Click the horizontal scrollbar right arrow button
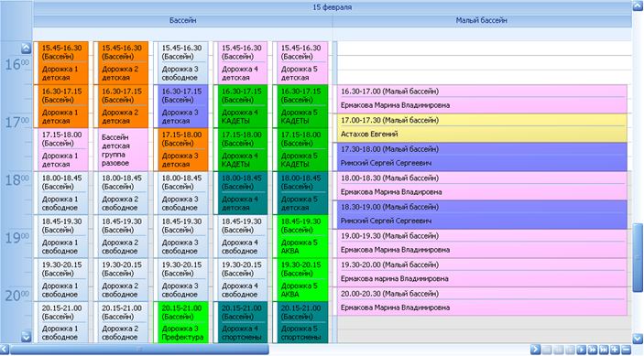The image size is (644, 356). click(x=535, y=350)
